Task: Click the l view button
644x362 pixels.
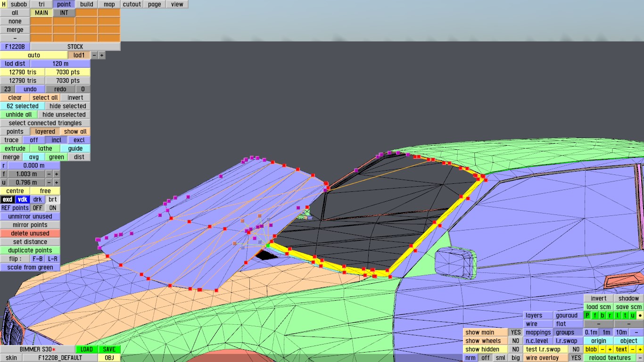Action: [x=618, y=315]
